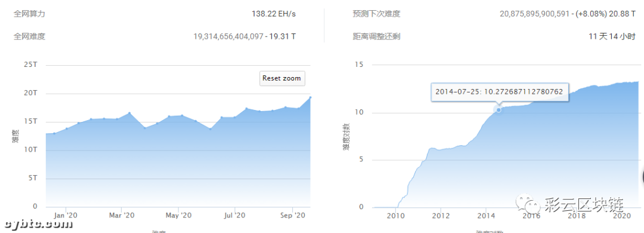Click the Jul '20 axis label
The width and height of the screenshot is (644, 233).
pyautogui.click(x=234, y=215)
